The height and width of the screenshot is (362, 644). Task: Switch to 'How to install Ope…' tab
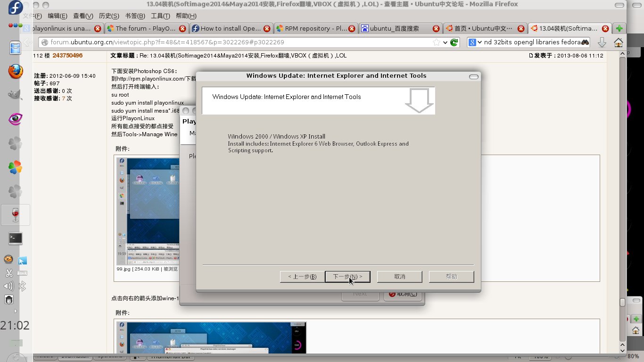coord(231,28)
